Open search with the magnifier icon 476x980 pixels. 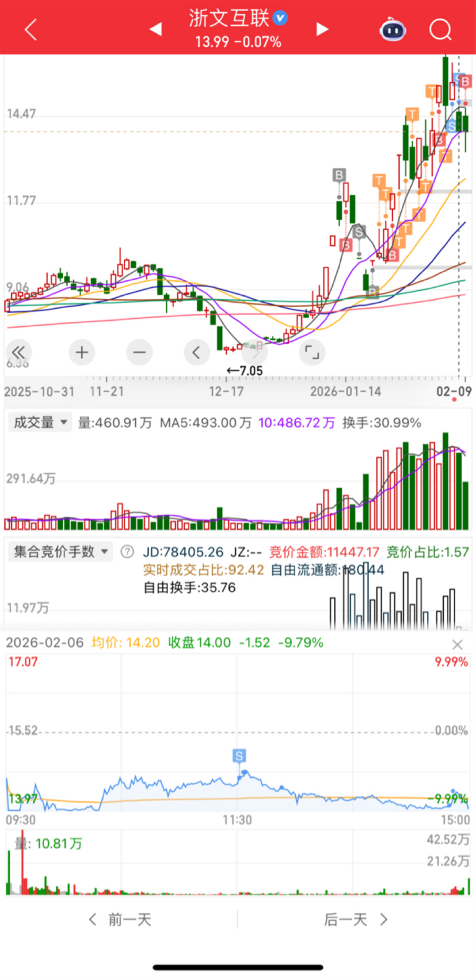click(x=440, y=29)
